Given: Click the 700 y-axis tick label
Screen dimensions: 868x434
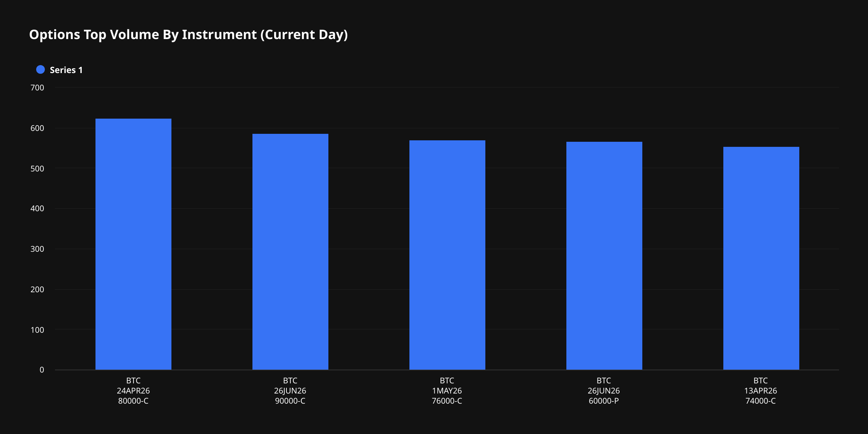Looking at the screenshot, I should click(37, 88).
